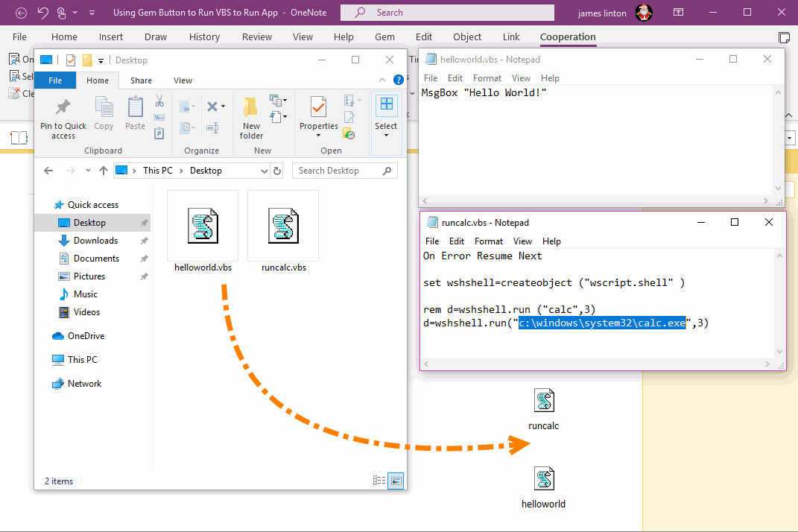Open Easy access dropdown in Explorer ribbon
The image size is (798, 532).
click(x=278, y=117)
